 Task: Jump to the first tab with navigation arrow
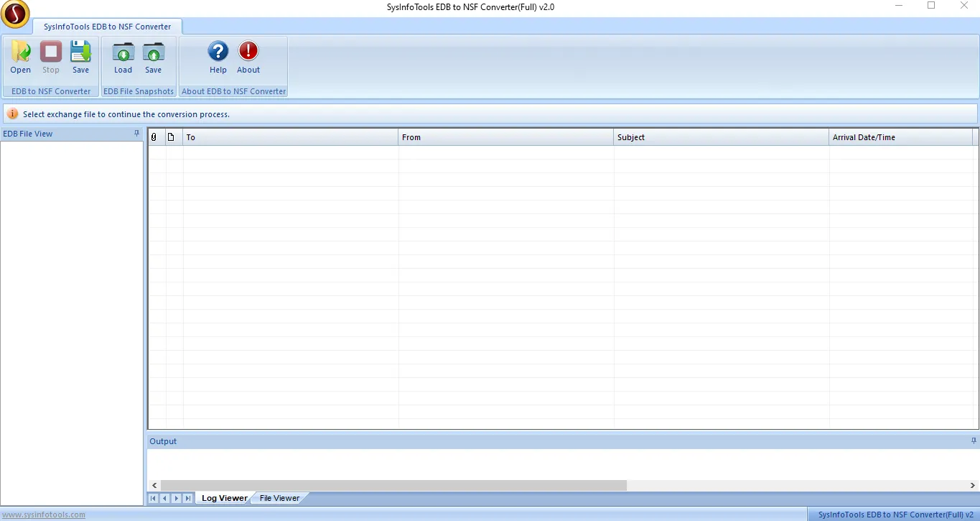(x=154, y=498)
